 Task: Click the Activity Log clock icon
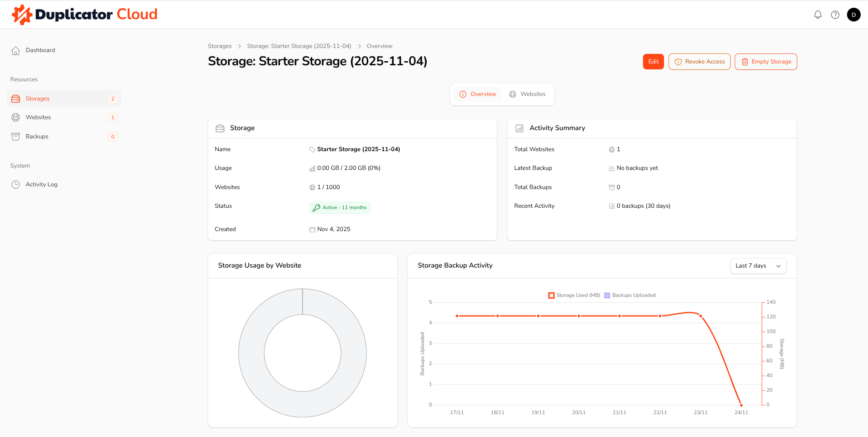(16, 184)
